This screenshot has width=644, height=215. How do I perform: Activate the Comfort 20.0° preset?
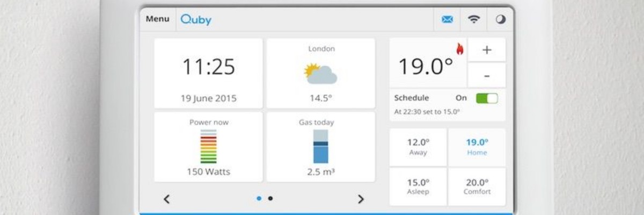click(477, 187)
